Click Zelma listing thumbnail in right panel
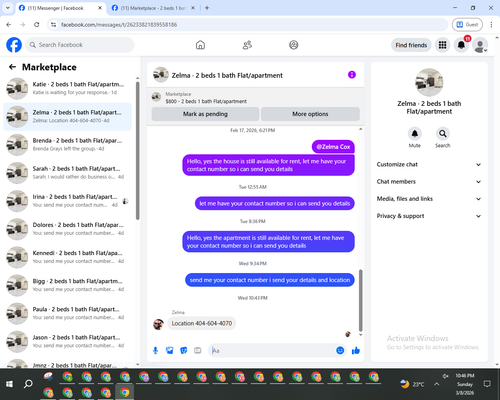This screenshot has width=500, height=400. pyautogui.click(x=429, y=82)
